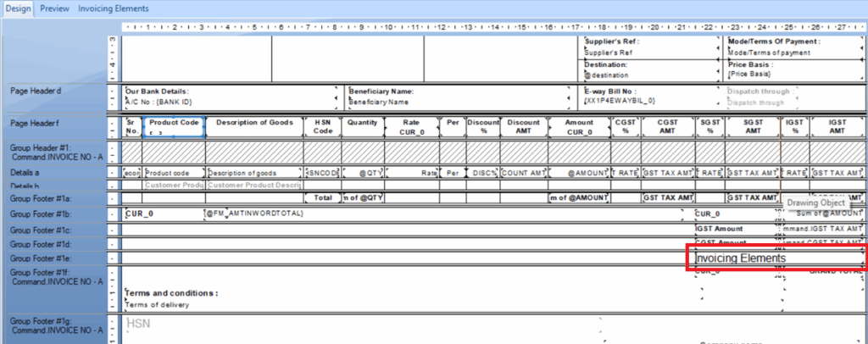Select the 'Destination:' label
Viewport: 868px width, 344px height.
click(x=605, y=64)
